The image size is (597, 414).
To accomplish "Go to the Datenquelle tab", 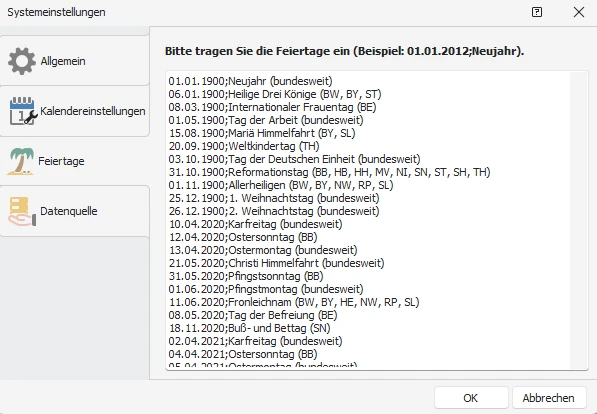I will (x=75, y=211).
